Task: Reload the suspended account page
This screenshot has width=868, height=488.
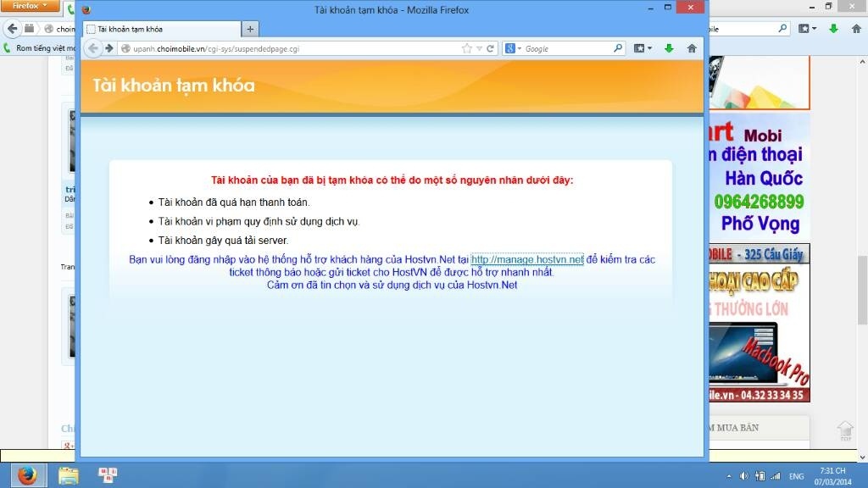Action: [x=490, y=48]
